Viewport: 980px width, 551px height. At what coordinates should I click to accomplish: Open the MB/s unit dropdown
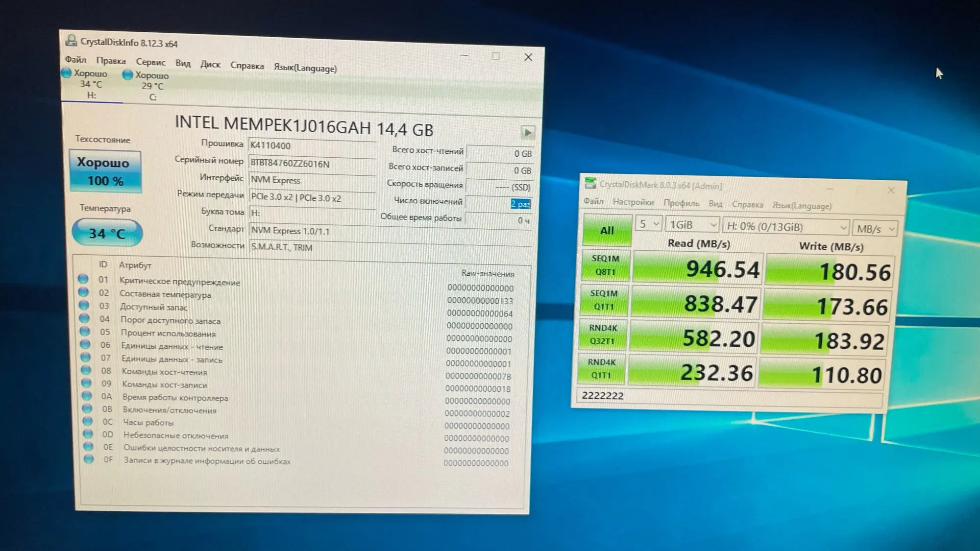876,229
